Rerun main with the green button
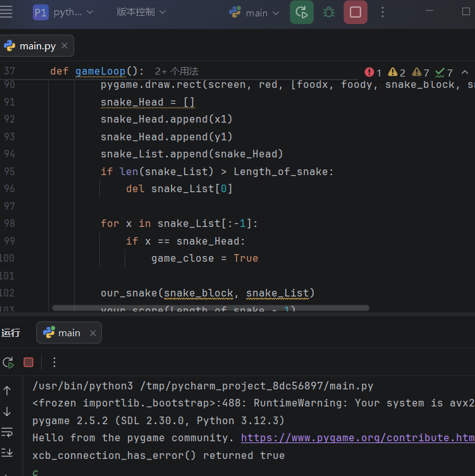 point(302,13)
